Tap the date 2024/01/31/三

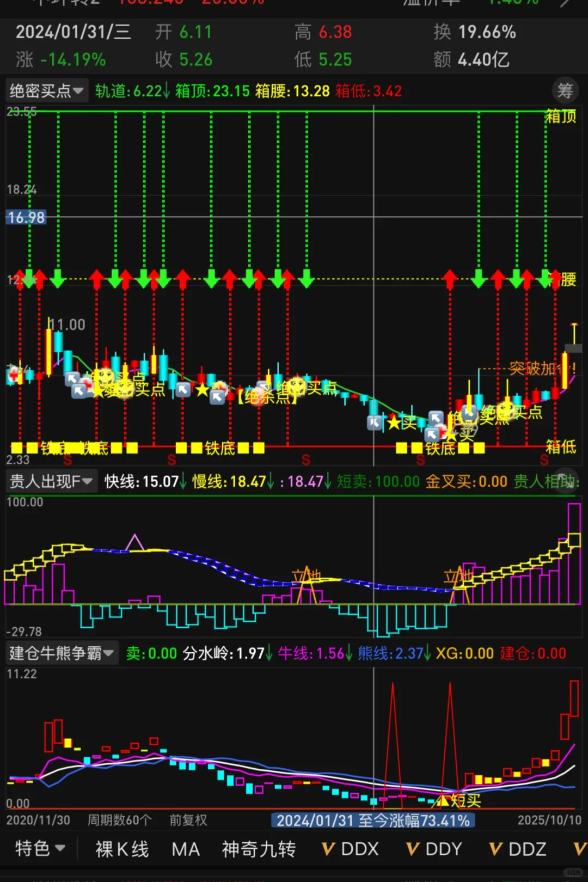pyautogui.click(x=73, y=32)
